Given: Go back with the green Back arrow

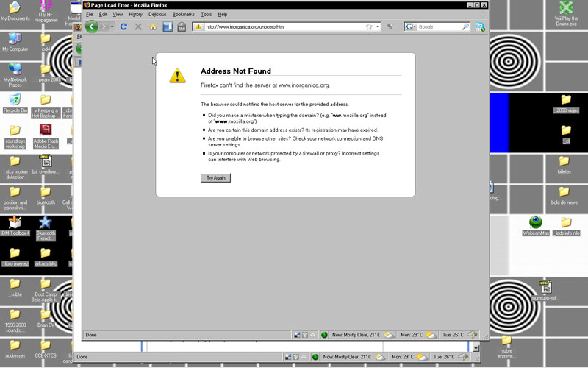Looking at the screenshot, I should point(92,26).
